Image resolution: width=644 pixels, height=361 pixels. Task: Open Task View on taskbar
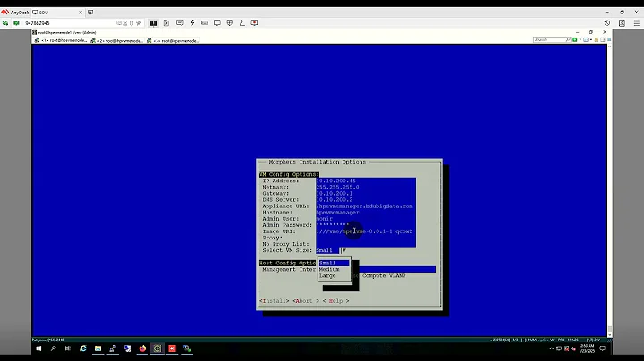(x=68, y=348)
